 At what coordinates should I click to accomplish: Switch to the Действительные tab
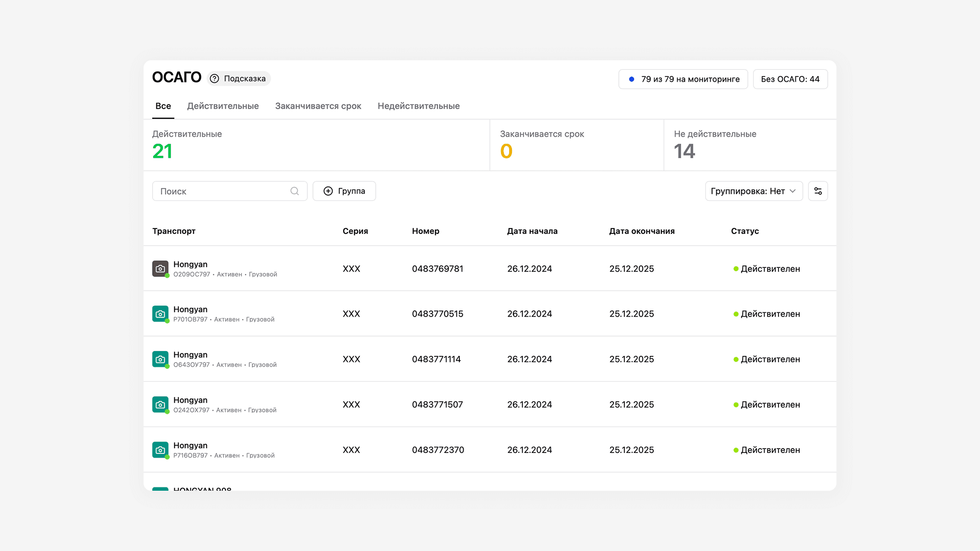223,106
